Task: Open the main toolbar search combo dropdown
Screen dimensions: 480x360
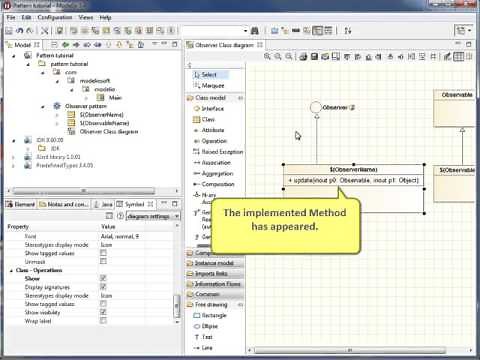Action: pyautogui.click(x=245, y=31)
